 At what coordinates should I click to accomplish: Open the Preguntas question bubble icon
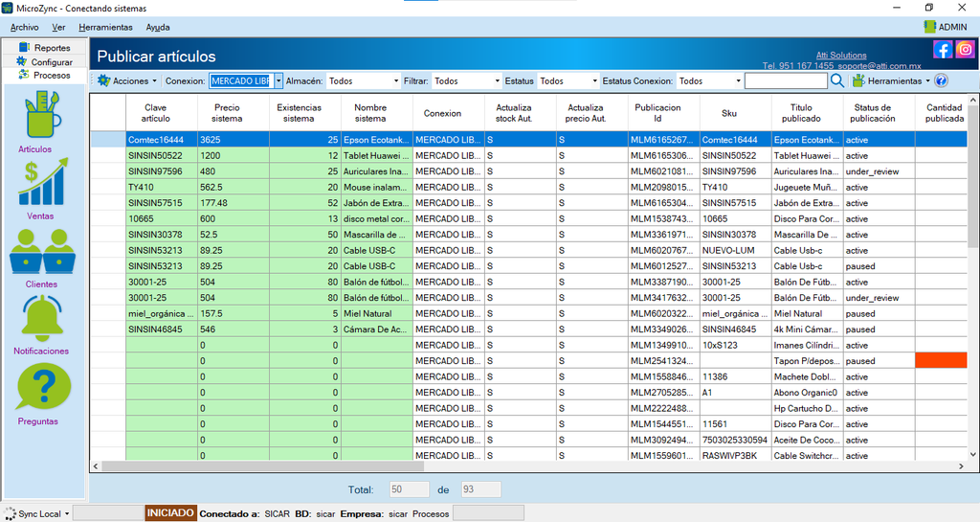[x=44, y=388]
